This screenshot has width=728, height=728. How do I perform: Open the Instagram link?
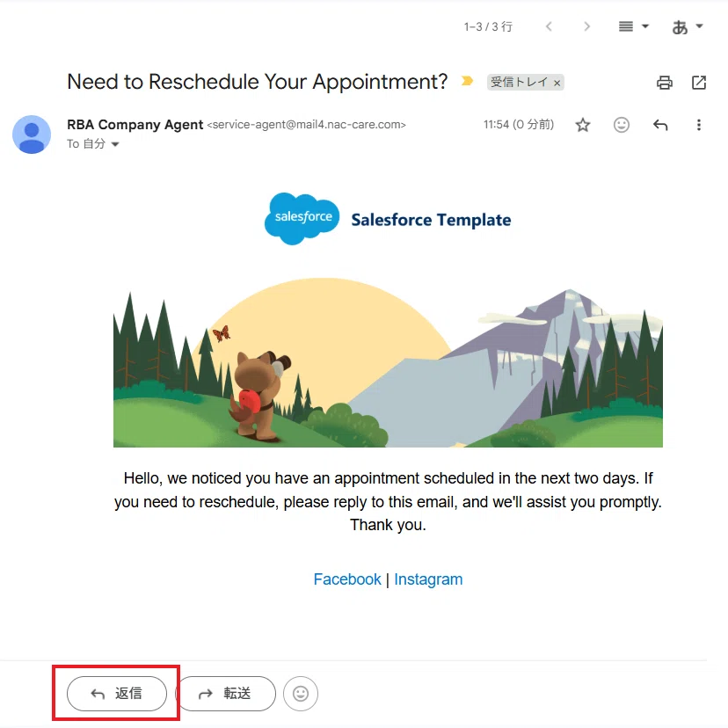click(x=428, y=579)
